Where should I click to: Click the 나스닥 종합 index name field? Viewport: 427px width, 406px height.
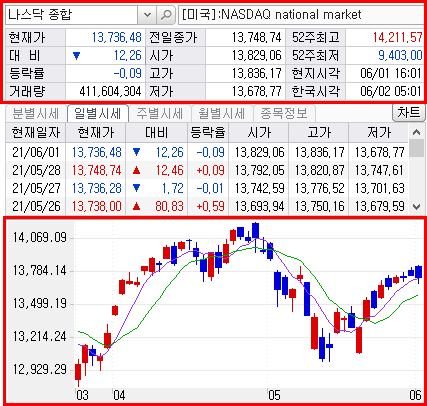[72, 15]
